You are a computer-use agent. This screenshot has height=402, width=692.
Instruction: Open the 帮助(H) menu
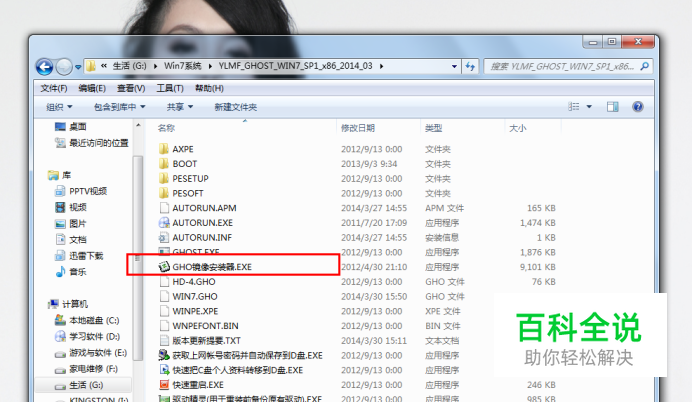coord(209,89)
